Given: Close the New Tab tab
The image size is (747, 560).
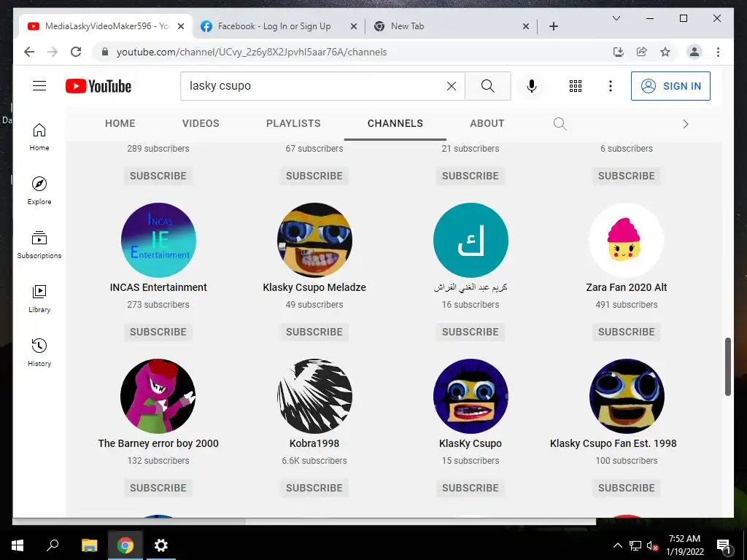Looking at the screenshot, I should pos(526,26).
